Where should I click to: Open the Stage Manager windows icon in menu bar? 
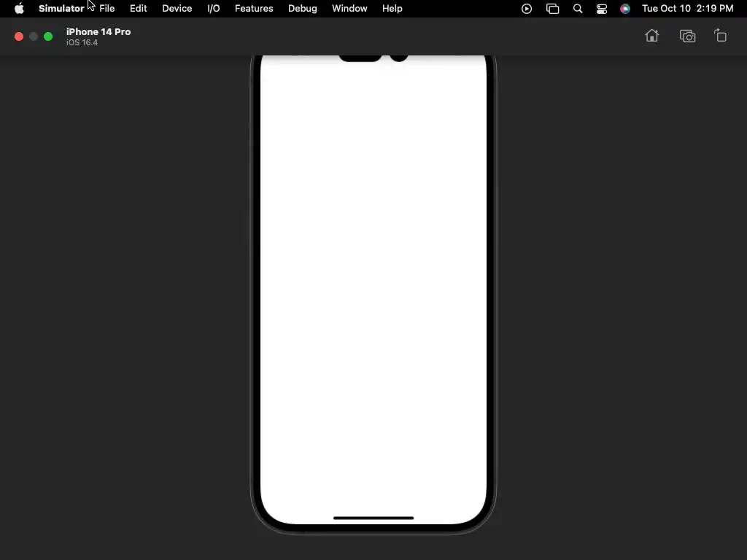[553, 9]
